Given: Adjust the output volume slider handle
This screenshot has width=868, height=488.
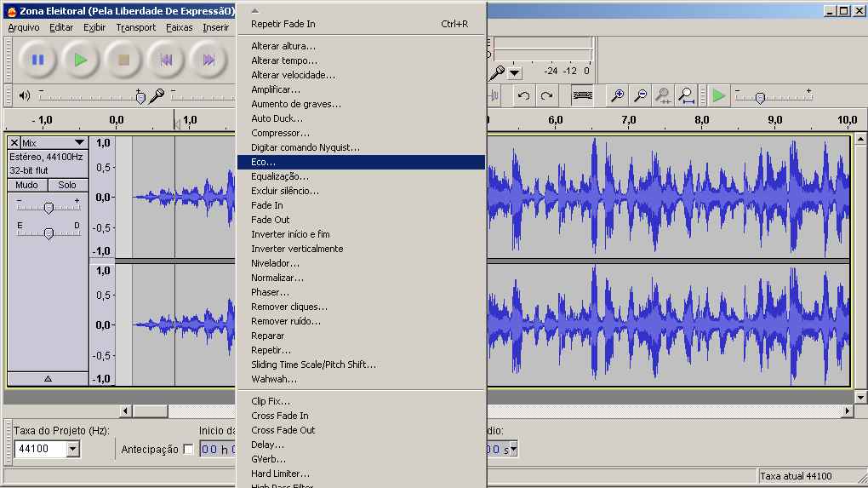Looking at the screenshot, I should [140, 98].
